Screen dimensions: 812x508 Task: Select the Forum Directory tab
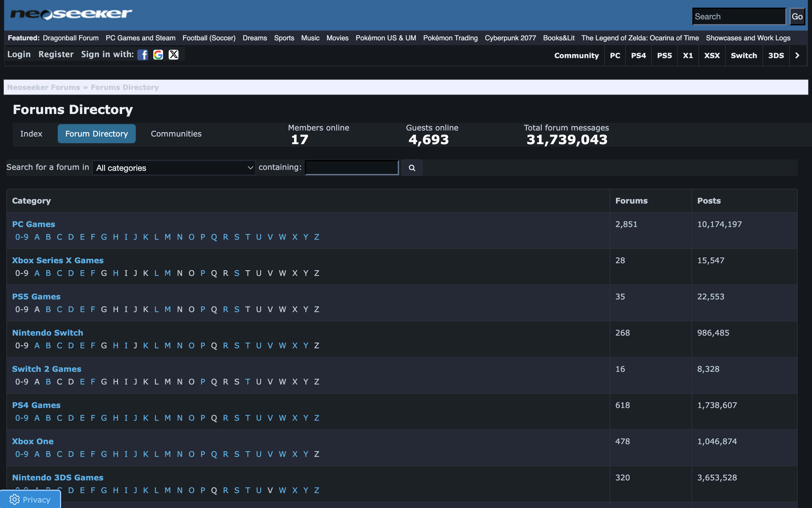click(97, 134)
